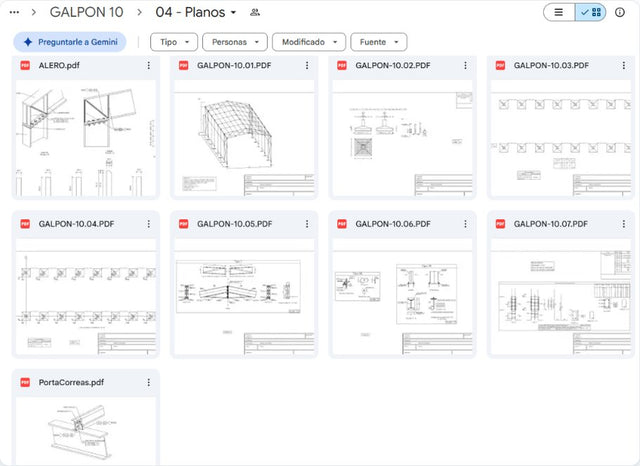This screenshot has height=466, width=640.
Task: Click the GALPON-10.02.PDF file name
Action: point(393,65)
